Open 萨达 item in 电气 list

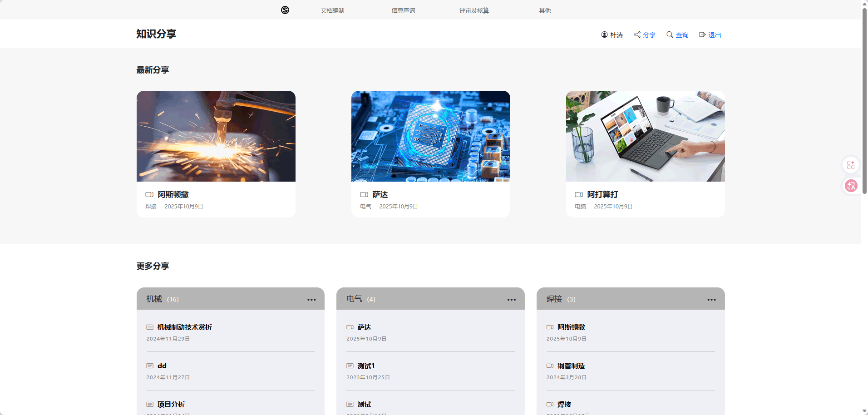tap(364, 327)
